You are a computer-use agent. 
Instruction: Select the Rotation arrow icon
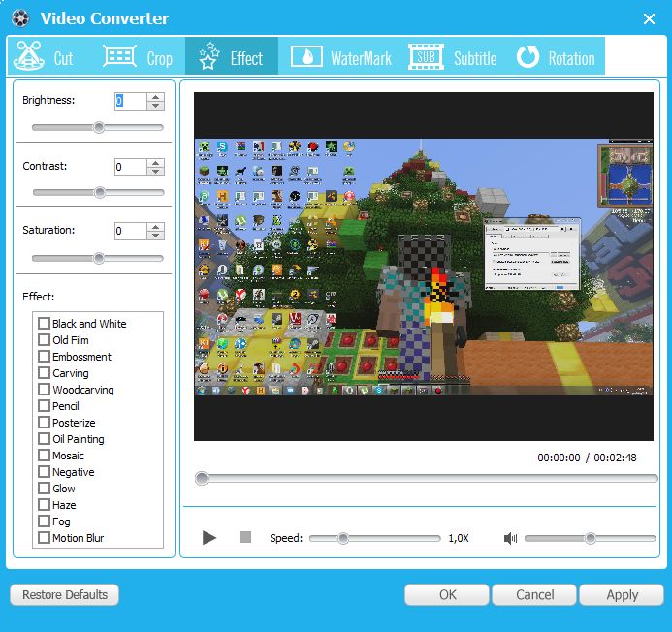pyautogui.click(x=528, y=57)
